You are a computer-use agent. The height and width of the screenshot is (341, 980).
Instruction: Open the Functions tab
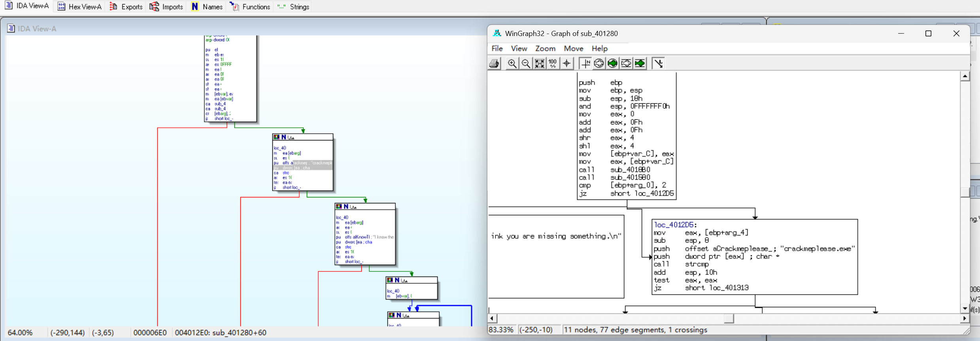pyautogui.click(x=250, y=7)
